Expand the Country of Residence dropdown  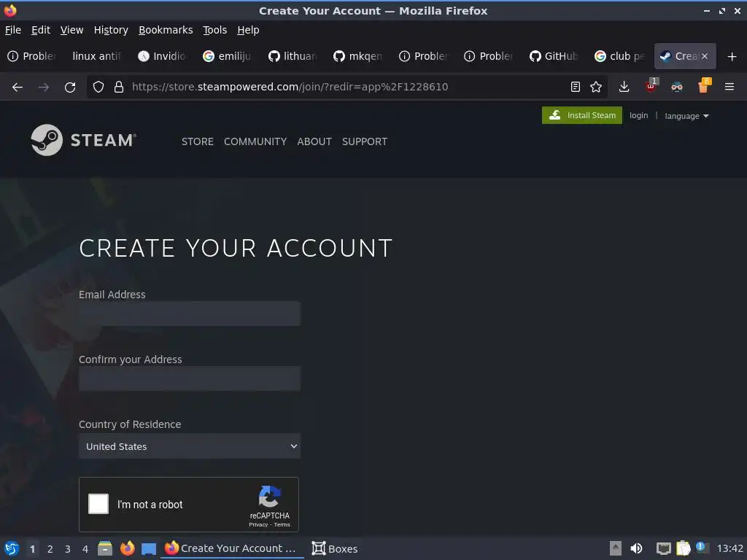pyautogui.click(x=190, y=446)
